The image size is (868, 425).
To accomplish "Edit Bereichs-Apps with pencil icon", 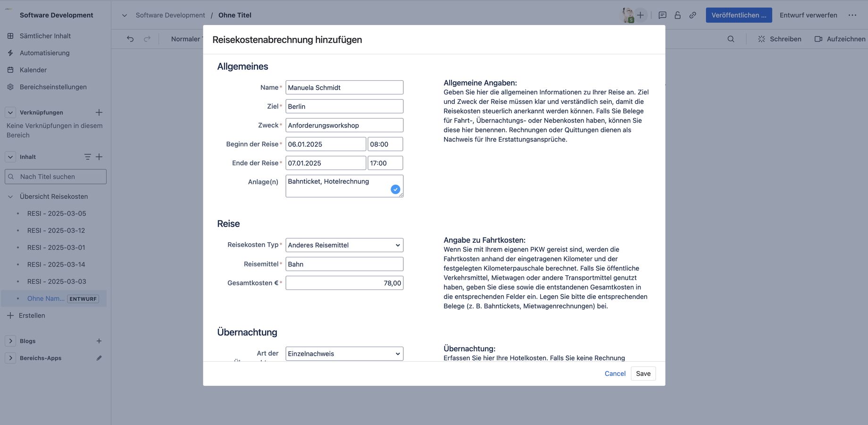I will pos(99,358).
